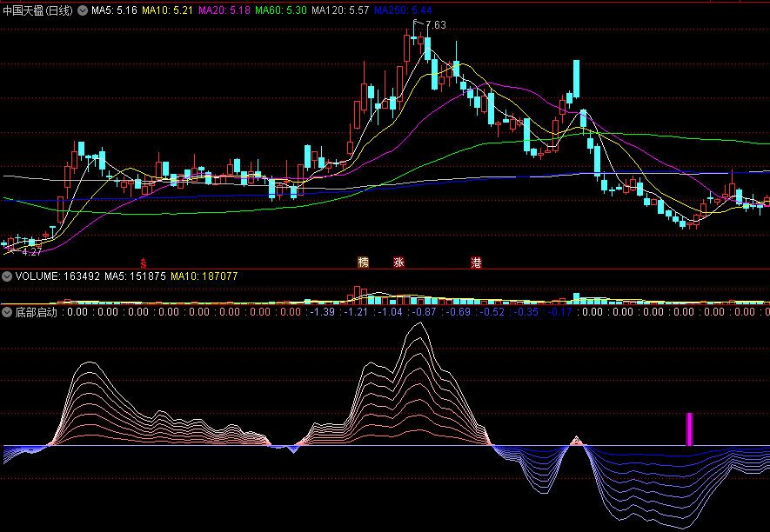
Task: Click the 中国天楹(日线) chart title
Action: click(38, 10)
